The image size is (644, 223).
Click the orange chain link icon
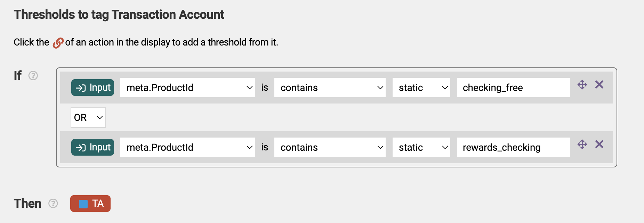coord(58,43)
